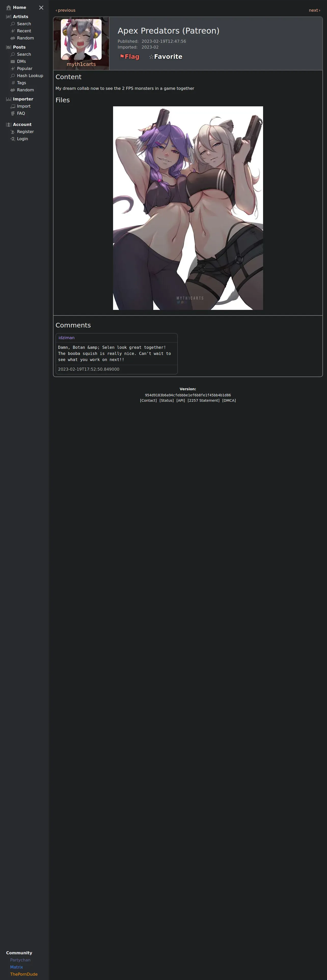The height and width of the screenshot is (980, 327).
Task: Click the Artists Recent sparkle icon
Action: click(13, 31)
